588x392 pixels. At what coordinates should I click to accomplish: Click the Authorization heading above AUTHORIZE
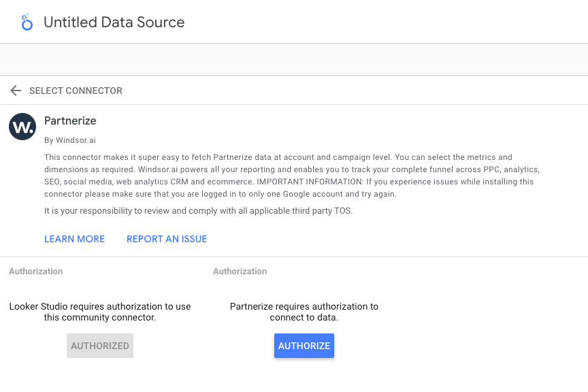240,271
